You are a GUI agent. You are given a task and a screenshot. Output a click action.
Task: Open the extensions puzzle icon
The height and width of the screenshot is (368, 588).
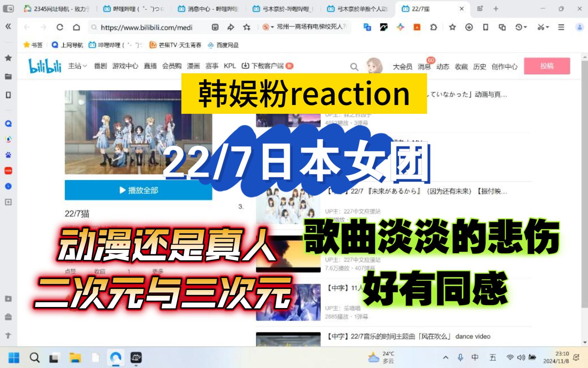pyautogui.click(x=434, y=27)
